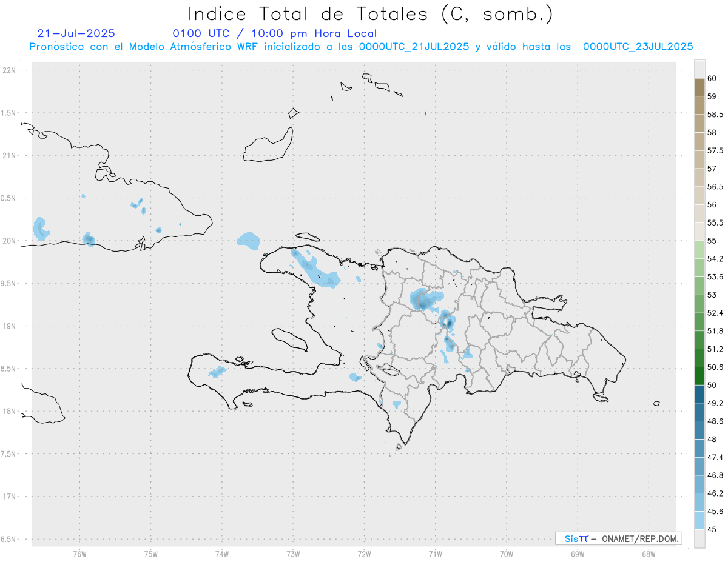Image resolution: width=728 pixels, height=562 pixels.
Task: Click the colorbar label "53.6"
Action: pyautogui.click(x=715, y=276)
